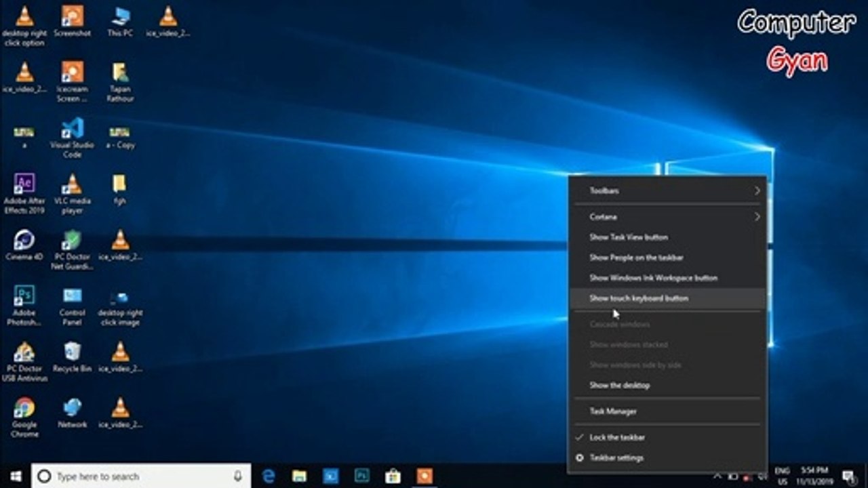
Task: Enable 'Show Windows Ink Workspace button'
Action: coord(667,278)
